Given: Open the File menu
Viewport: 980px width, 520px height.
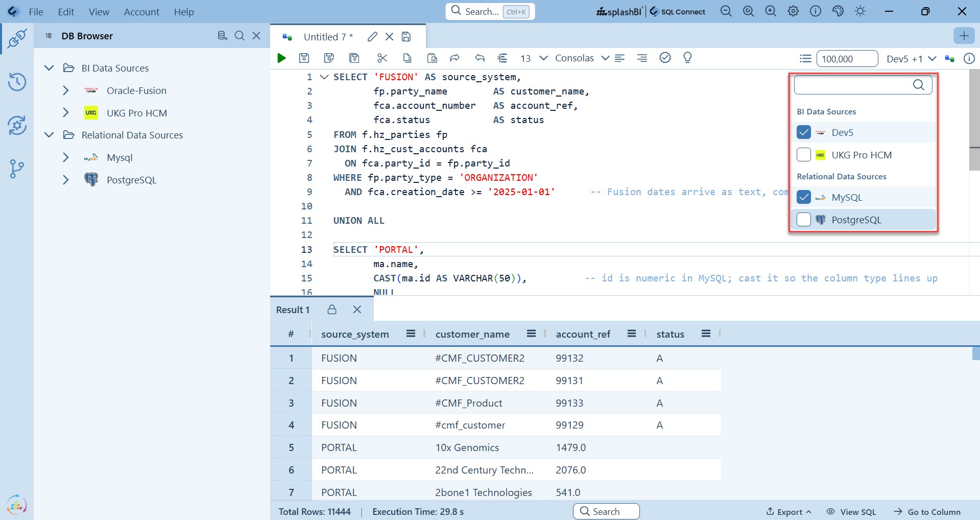Looking at the screenshot, I should [x=36, y=12].
